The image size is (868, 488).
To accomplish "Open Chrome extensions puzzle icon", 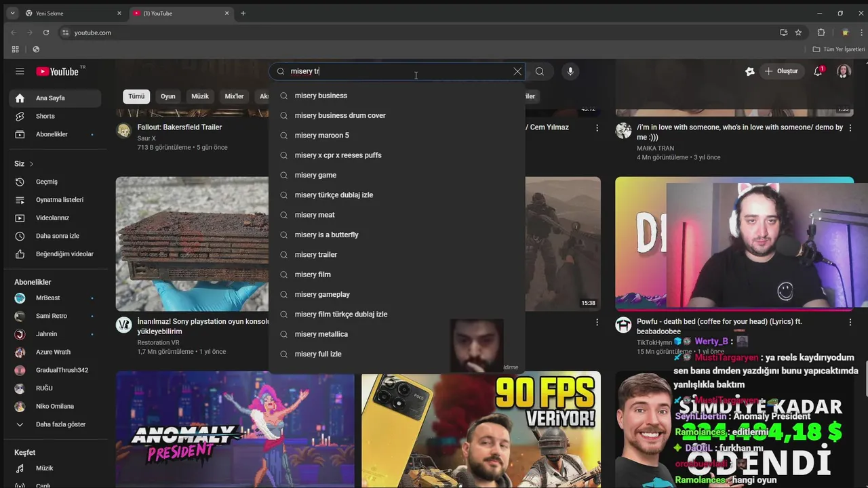I will pyautogui.click(x=821, y=33).
